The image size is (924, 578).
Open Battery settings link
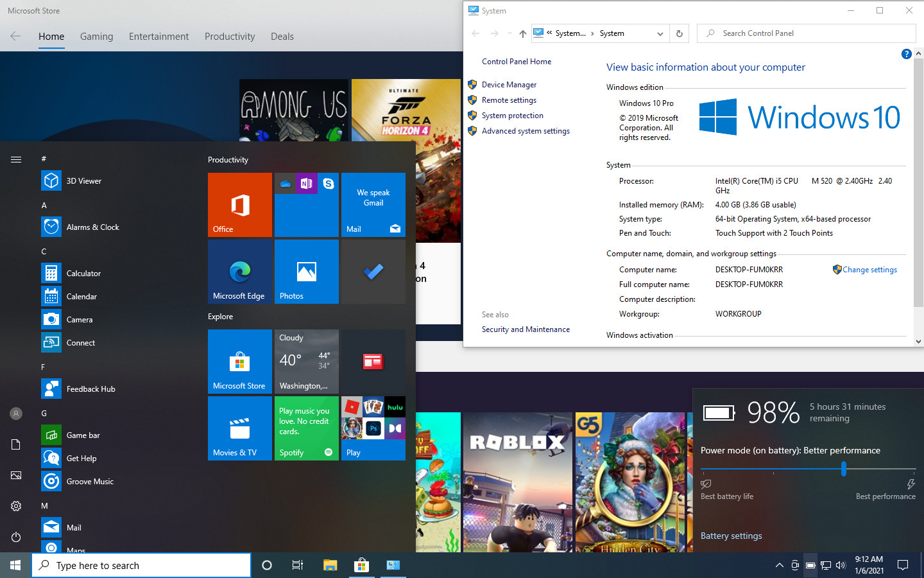coord(732,536)
